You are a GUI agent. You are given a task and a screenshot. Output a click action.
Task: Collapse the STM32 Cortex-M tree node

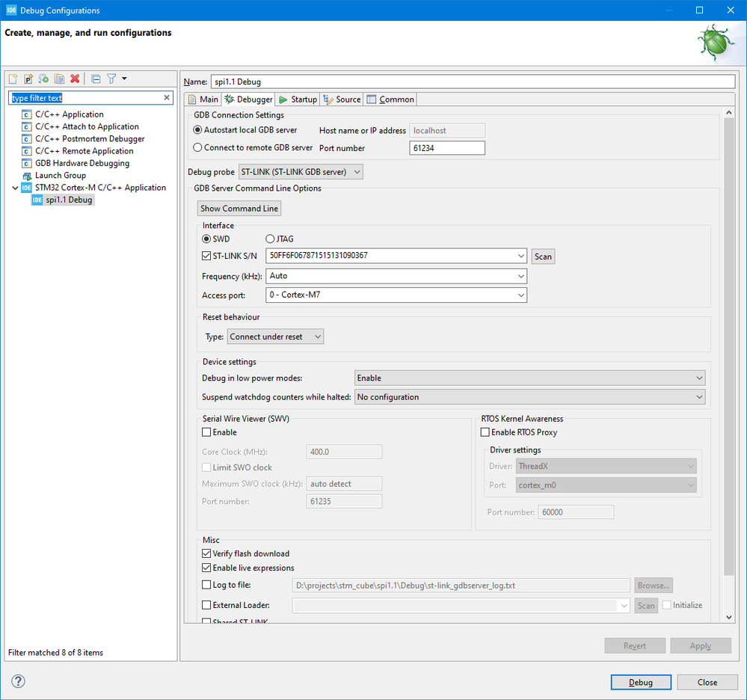tap(15, 188)
